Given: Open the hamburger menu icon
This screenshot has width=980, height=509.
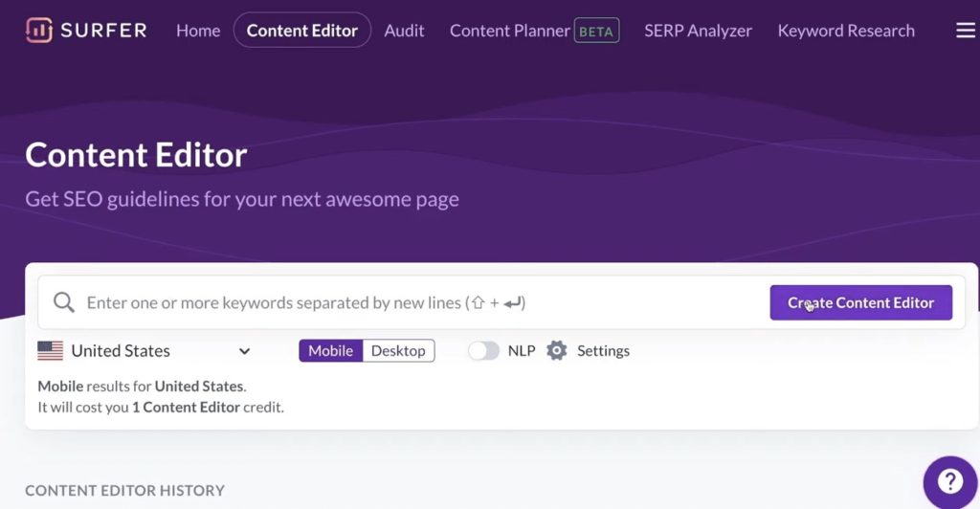Looking at the screenshot, I should coord(966,30).
